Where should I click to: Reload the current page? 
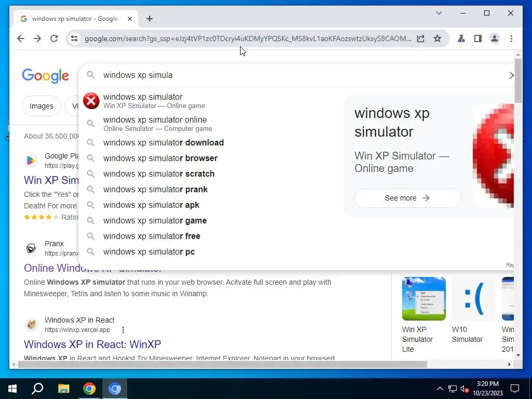point(54,38)
